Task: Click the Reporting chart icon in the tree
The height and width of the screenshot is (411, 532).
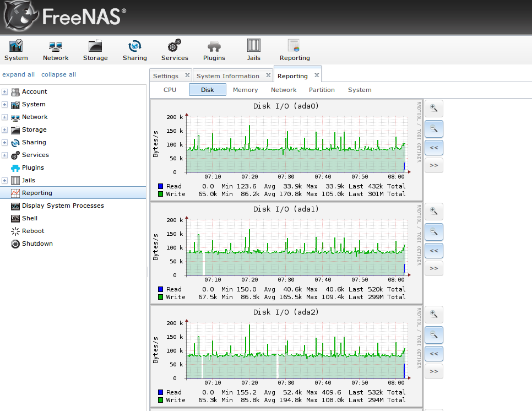Action: [15, 193]
